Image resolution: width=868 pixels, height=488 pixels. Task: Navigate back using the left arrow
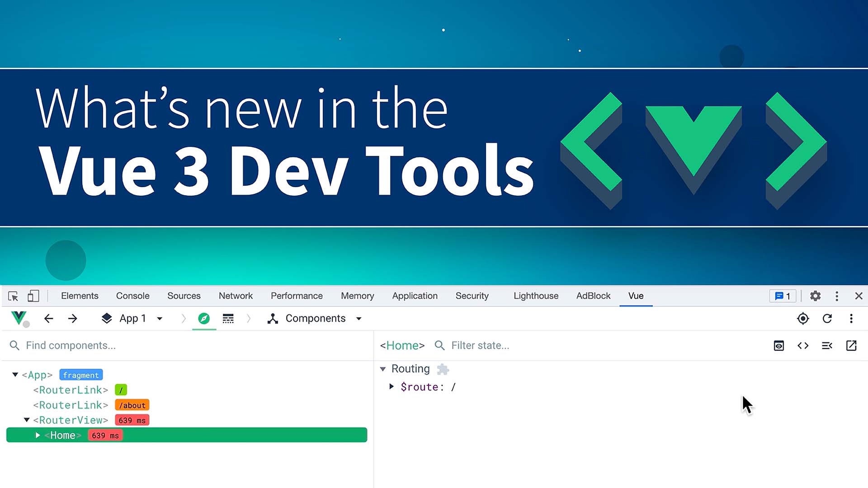(x=48, y=319)
